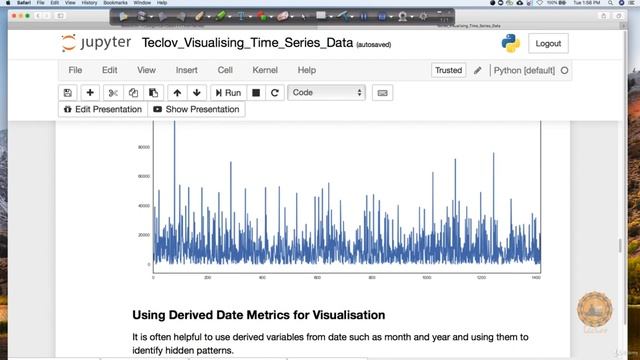Image resolution: width=640 pixels, height=360 pixels.
Task: Open the Safari menu in macOS menu bar
Action: click(x=24, y=3)
